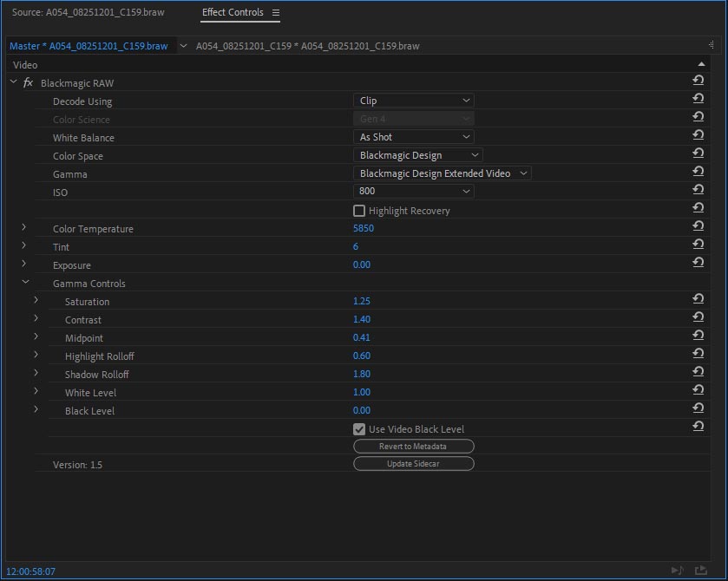Expand the White Level property
The height and width of the screenshot is (581, 728).
36,391
